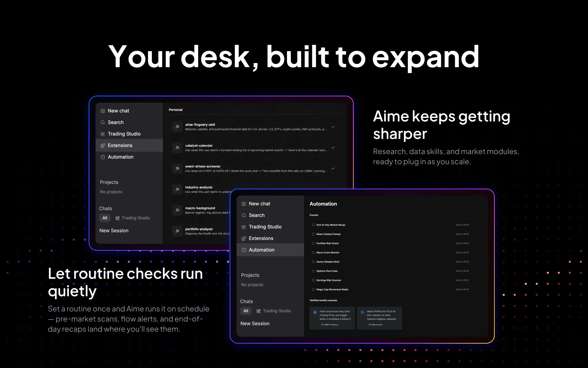The width and height of the screenshot is (588, 368).
Task: Select Mega-Cap Momentum Radar radio circle
Action: pos(313,289)
